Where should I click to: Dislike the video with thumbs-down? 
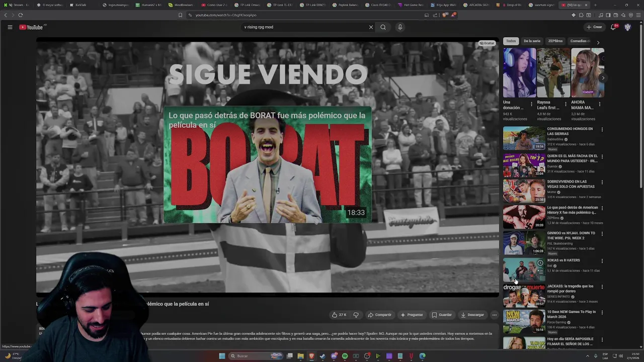tap(356, 315)
